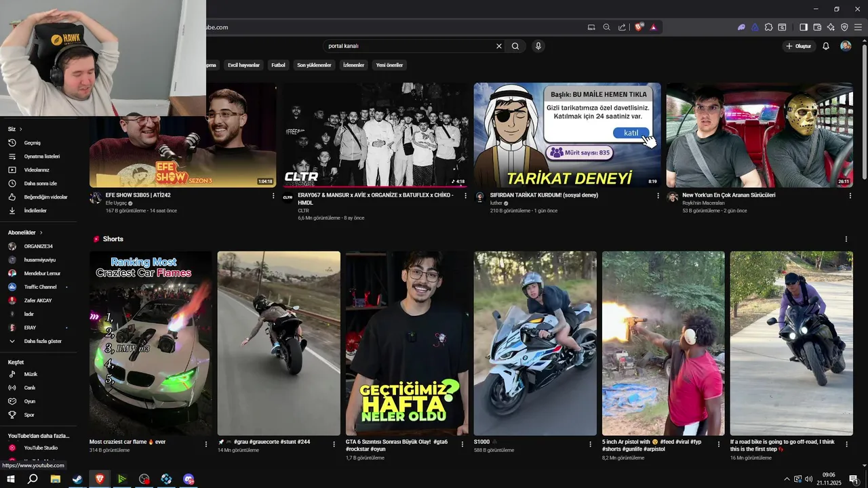
Task: Open the Leo AI sparkle icon
Action: pyautogui.click(x=831, y=27)
